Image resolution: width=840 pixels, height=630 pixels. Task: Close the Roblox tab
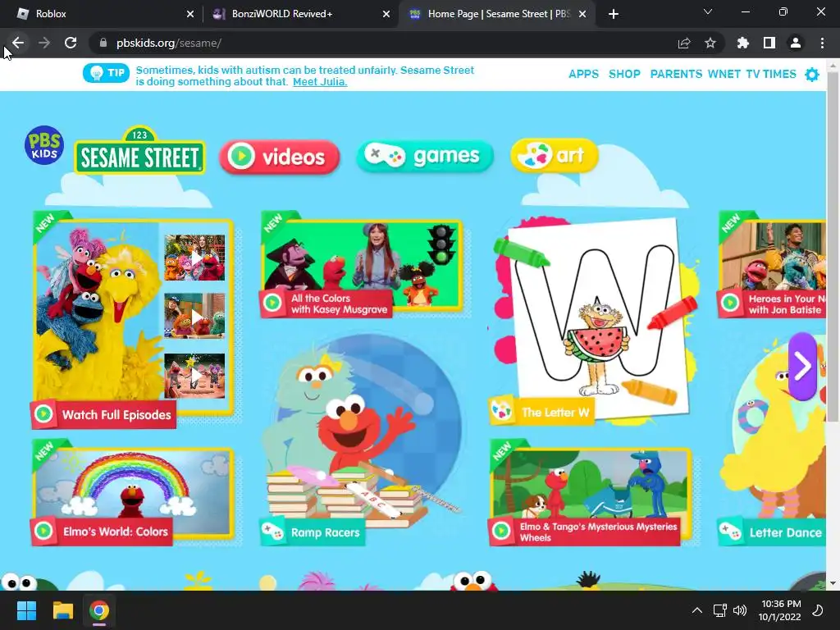190,14
